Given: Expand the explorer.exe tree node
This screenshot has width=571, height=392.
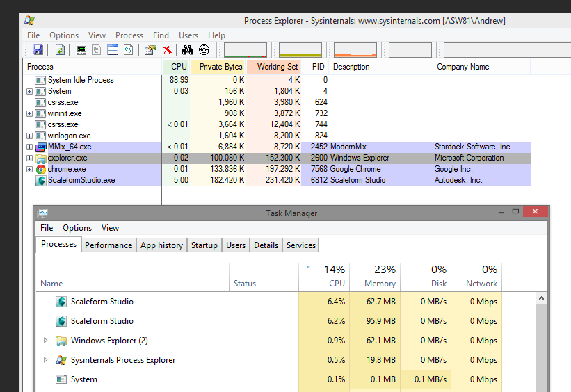Looking at the screenshot, I should [x=29, y=158].
